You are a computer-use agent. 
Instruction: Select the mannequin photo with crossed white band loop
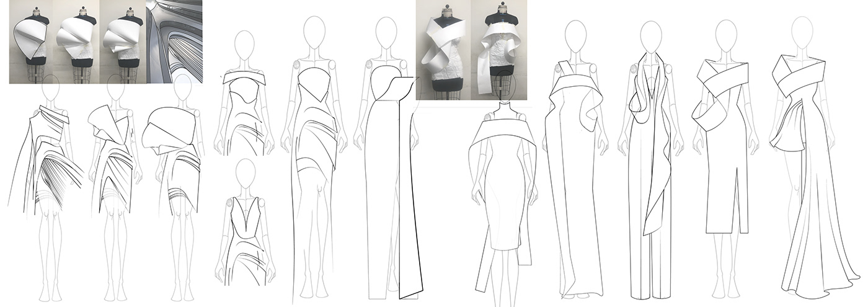(443, 50)
